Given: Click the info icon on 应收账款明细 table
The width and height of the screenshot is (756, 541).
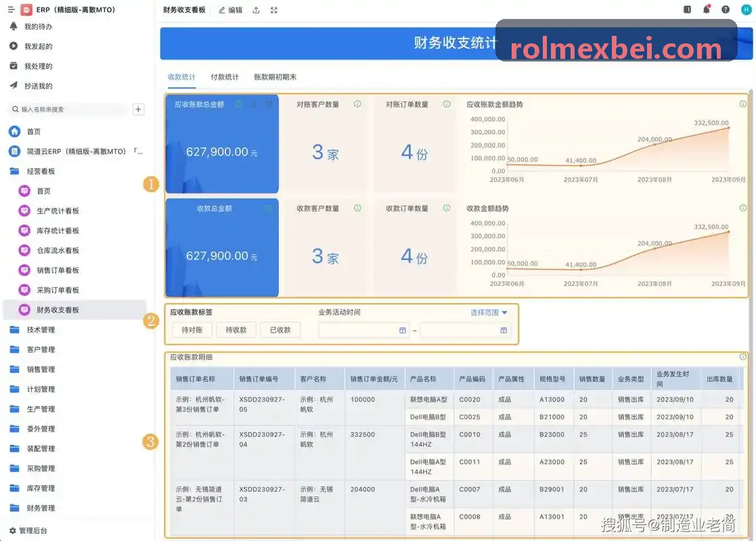Looking at the screenshot, I should click(743, 357).
